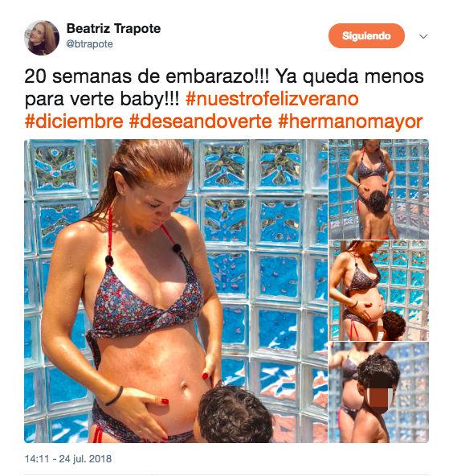
Task: Open the #diciembre hashtag
Action: (74, 121)
